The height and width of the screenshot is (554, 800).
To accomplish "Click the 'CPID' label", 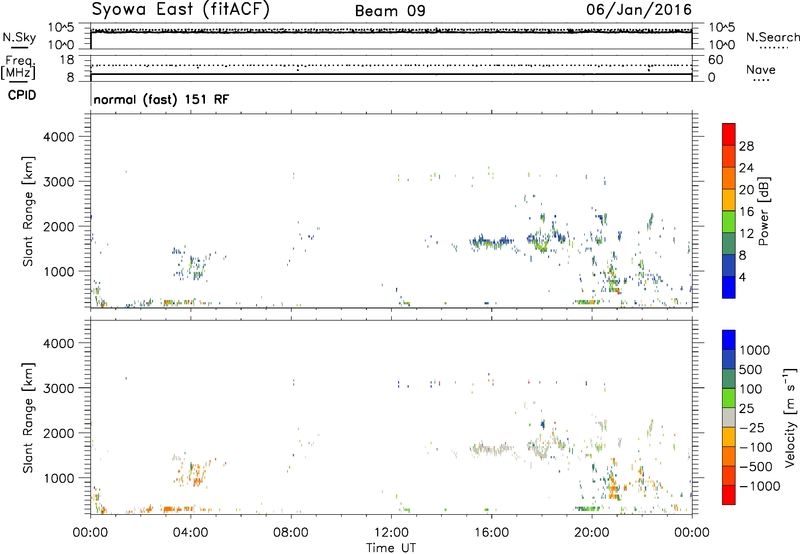I will (x=21, y=95).
